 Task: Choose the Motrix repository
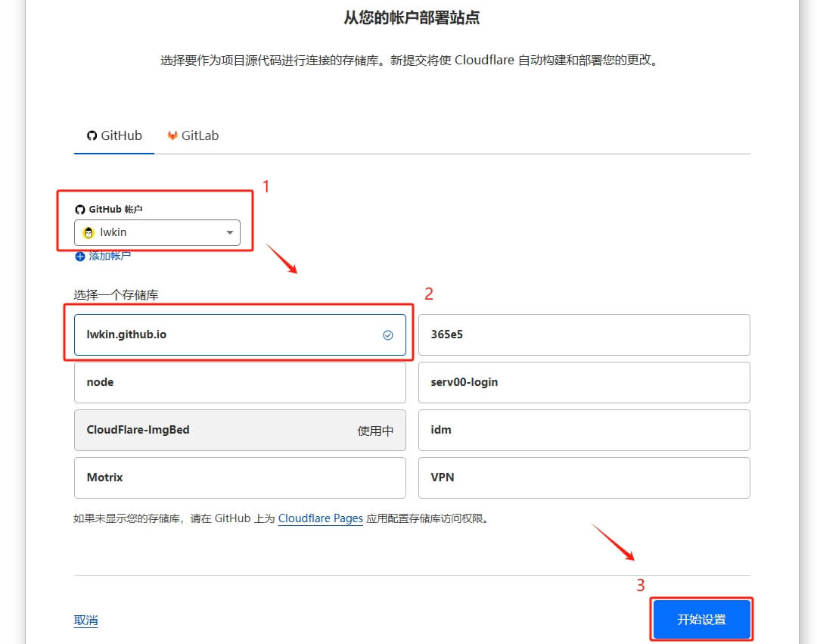click(x=240, y=478)
